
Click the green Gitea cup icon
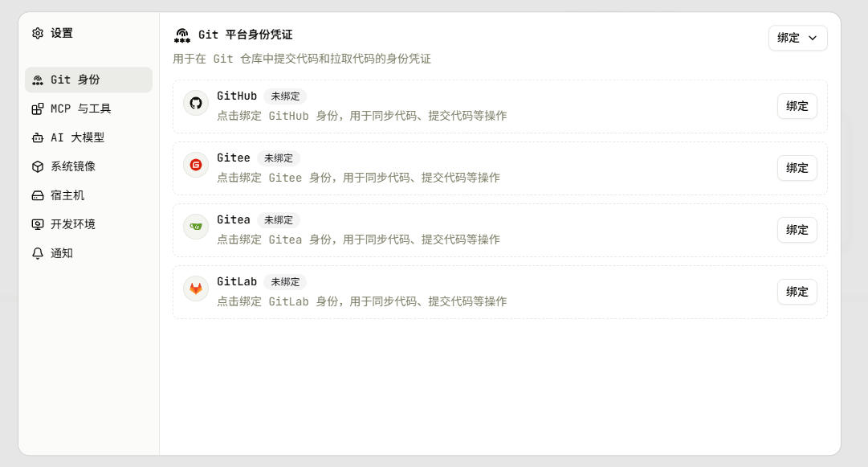pos(196,227)
